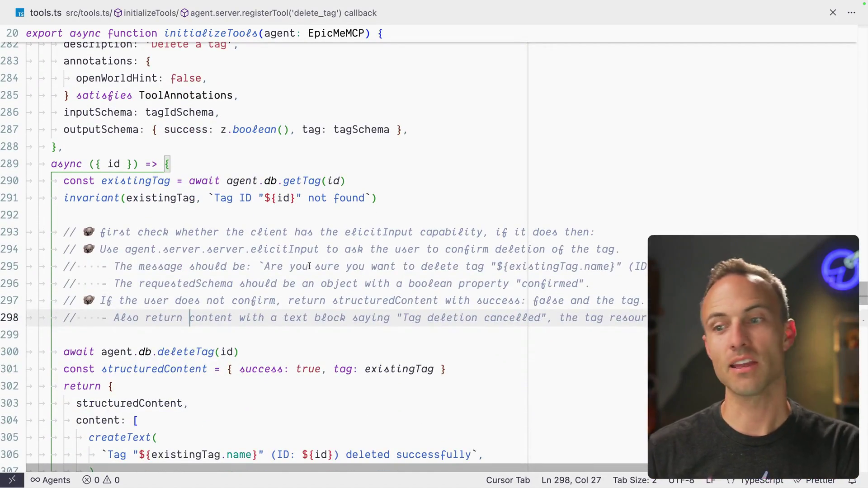Show warnings count in status bar

click(111, 480)
